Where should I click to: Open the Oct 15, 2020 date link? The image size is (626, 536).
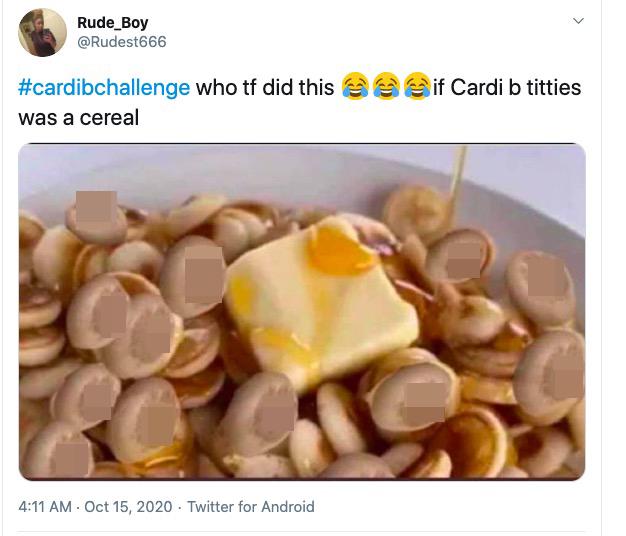128,507
